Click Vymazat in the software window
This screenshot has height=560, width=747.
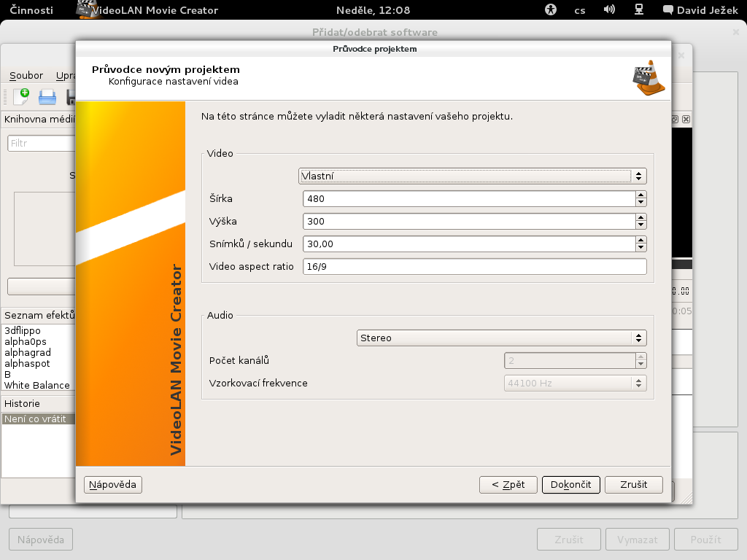638,540
